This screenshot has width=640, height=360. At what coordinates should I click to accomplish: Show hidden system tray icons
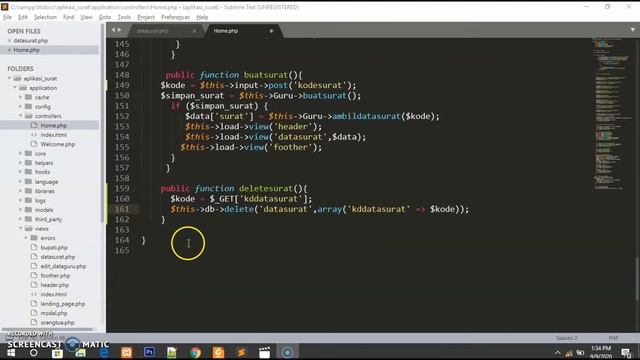558,353
